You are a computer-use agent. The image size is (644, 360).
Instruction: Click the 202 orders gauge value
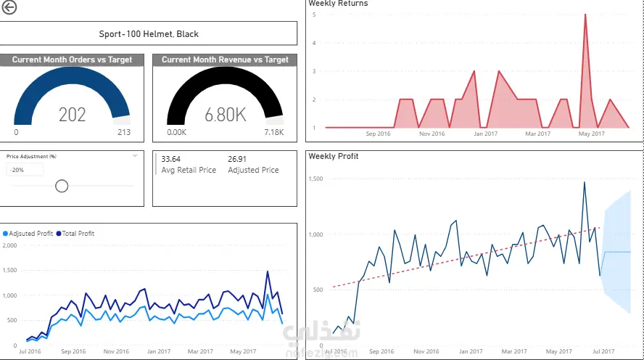73,115
